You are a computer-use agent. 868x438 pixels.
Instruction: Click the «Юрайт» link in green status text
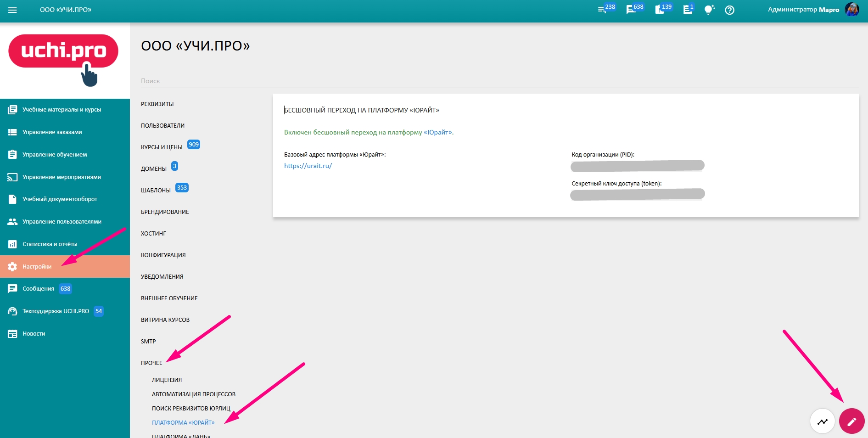[438, 132]
